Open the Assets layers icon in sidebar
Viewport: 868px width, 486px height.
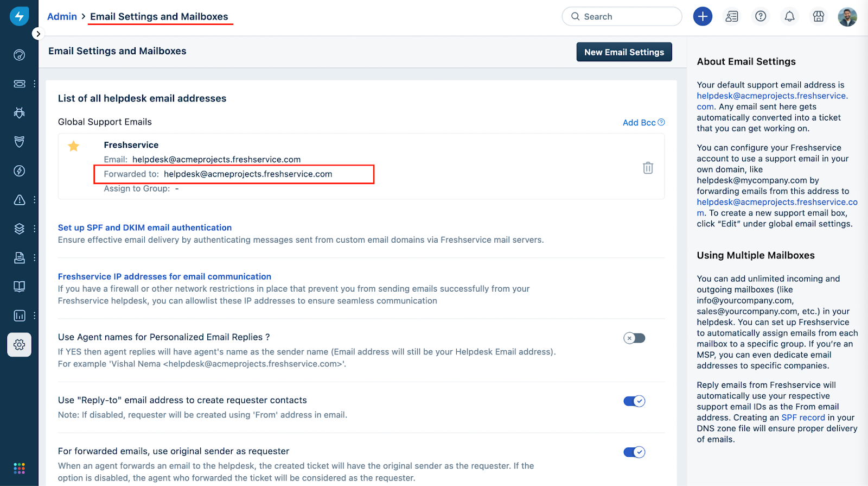19,229
